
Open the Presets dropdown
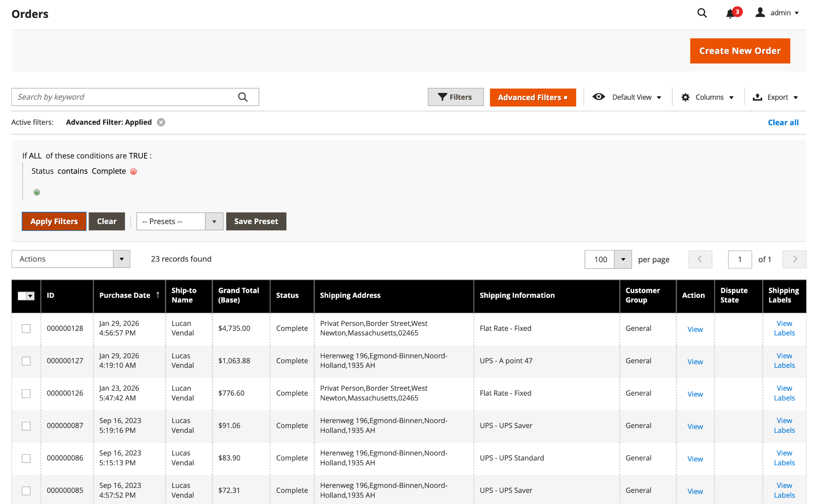pyautogui.click(x=180, y=222)
